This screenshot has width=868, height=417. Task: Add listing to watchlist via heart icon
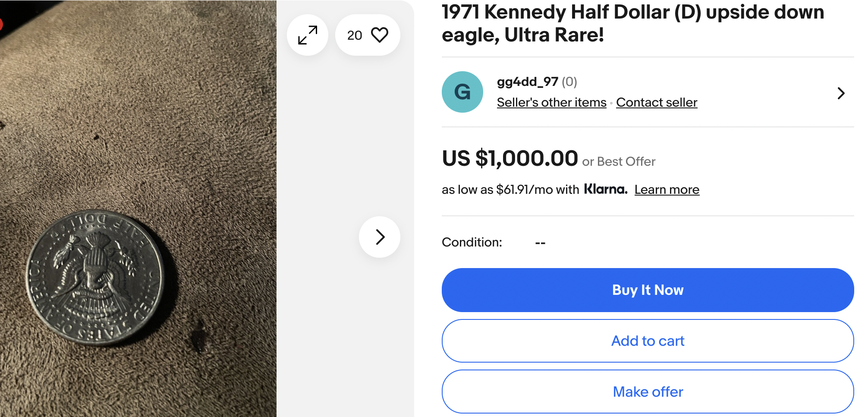pyautogui.click(x=380, y=35)
